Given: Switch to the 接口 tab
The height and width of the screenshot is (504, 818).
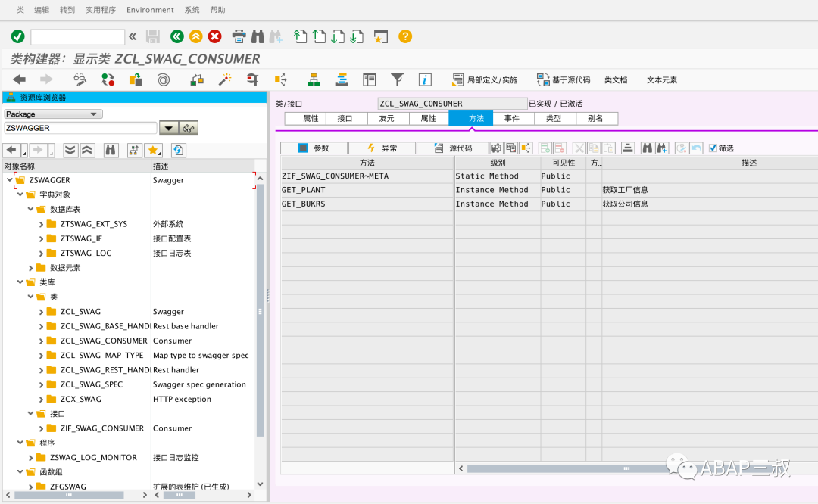Looking at the screenshot, I should [x=345, y=118].
